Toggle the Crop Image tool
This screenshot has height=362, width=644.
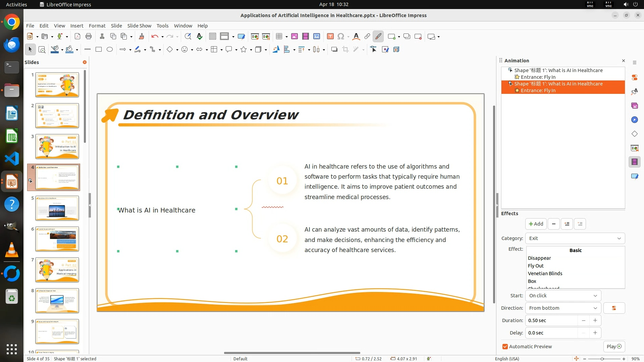pos(345,50)
